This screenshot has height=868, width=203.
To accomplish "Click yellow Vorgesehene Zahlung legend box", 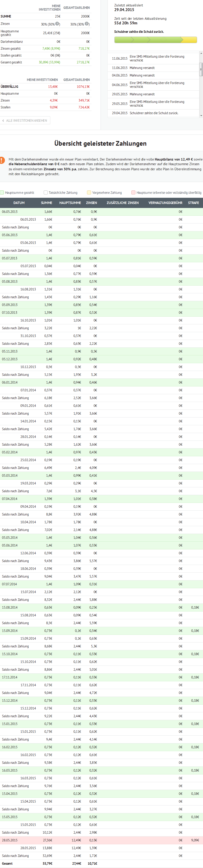I will click(x=89, y=193).
